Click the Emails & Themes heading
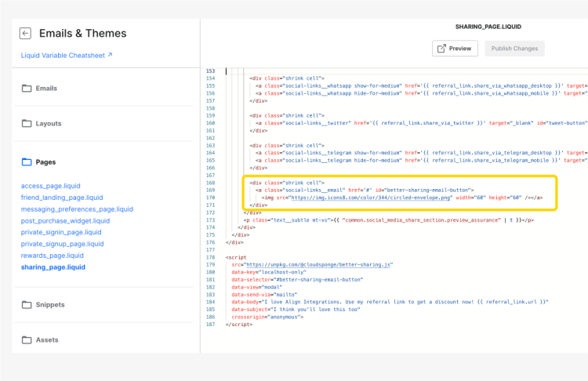The height and width of the screenshot is (381, 588). (x=82, y=34)
